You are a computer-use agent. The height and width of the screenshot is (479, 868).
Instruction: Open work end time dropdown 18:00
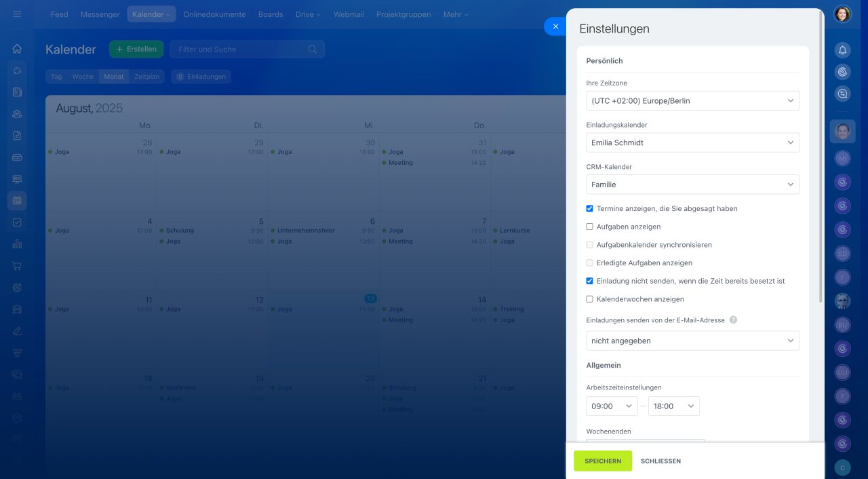pos(673,406)
